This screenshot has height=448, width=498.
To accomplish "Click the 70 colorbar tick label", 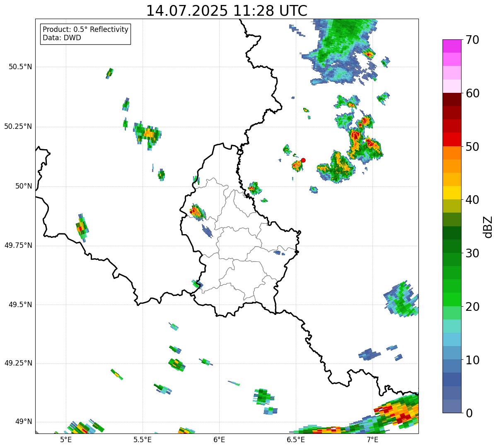I will [472, 40].
